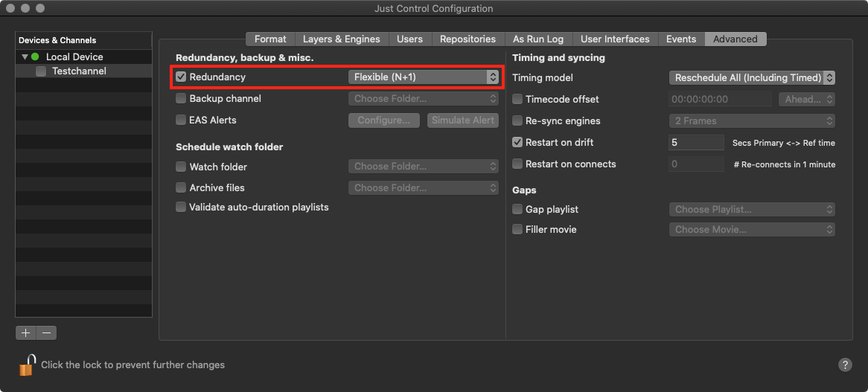Screen dimensions: 868x392
Task: Switch to the Format tab
Action: click(270, 39)
